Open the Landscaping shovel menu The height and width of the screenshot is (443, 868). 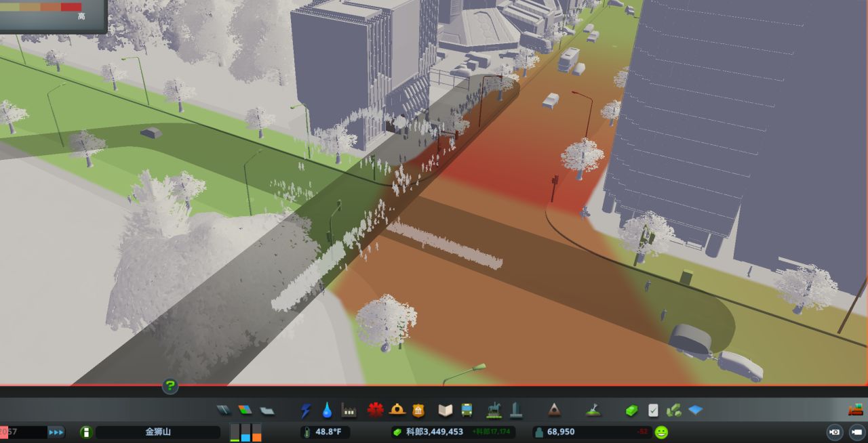tap(593, 410)
